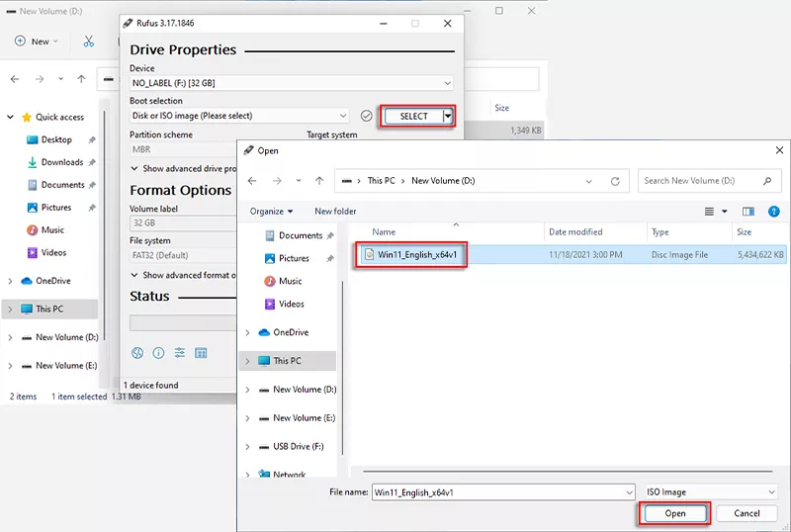Select Win11_English_x64v1 disc image file
Viewport: 791px width, 532px height.
coord(416,255)
